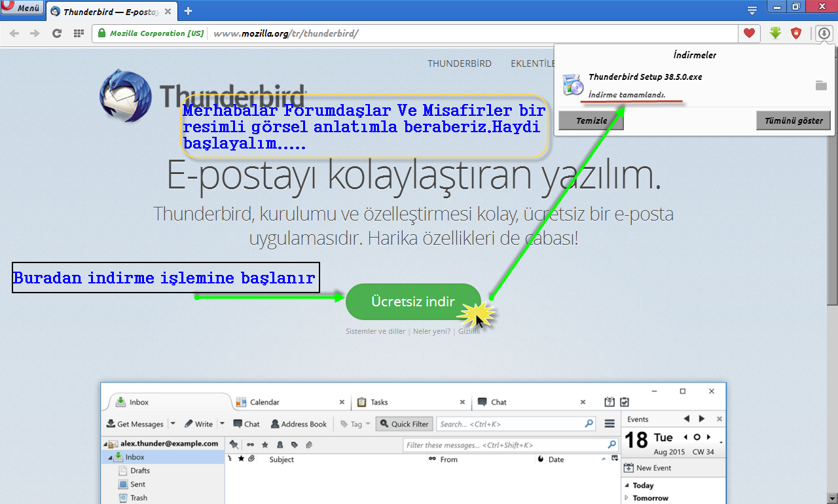
Task: Click Write in the Thunderbird preview toolbar
Action: point(199,424)
